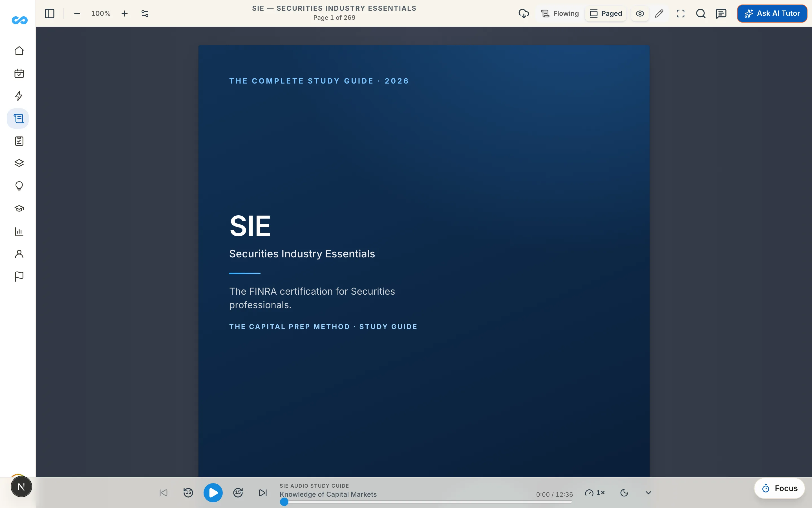Click the 100% zoom level value
Viewport: 812px width, 508px height.
(101, 14)
